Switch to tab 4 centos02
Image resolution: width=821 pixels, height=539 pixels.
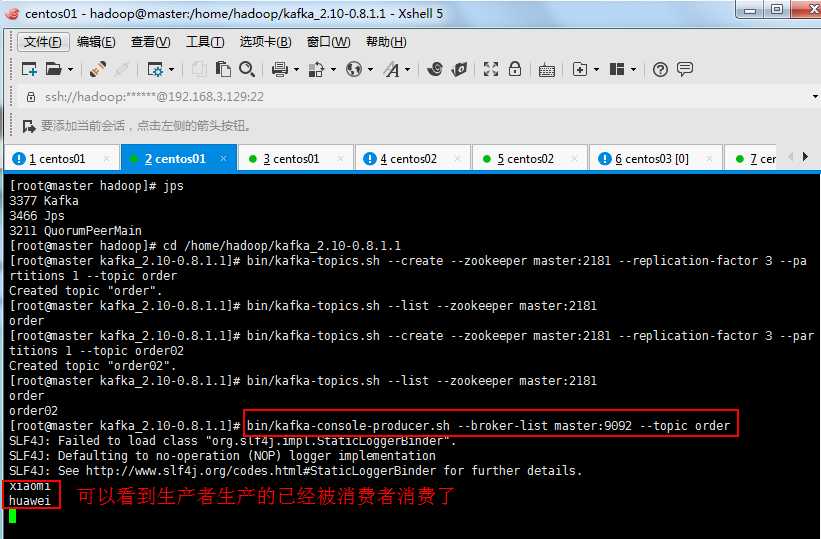414,158
